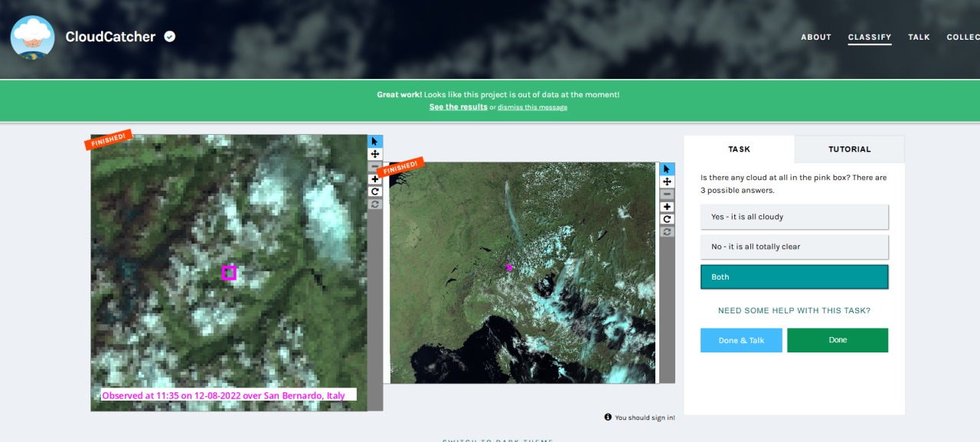Rotate image on right wide-view image toolbar
This screenshot has width=980, height=442.
667,219
